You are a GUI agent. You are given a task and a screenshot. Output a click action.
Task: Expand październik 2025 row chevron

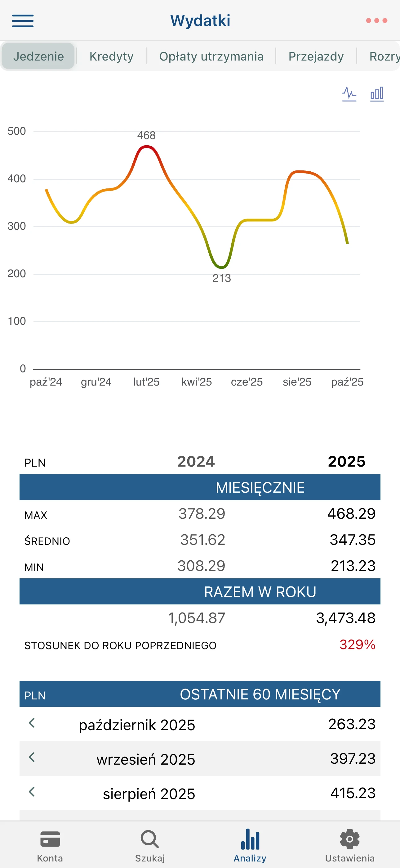pyautogui.click(x=32, y=723)
